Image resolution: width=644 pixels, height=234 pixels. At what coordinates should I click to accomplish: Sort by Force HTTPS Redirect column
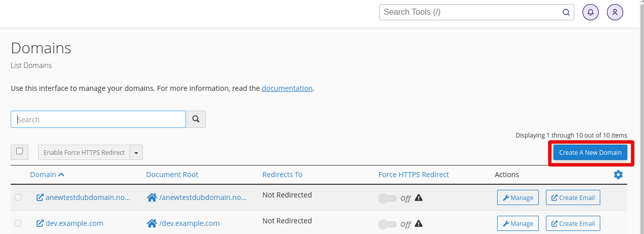[413, 175]
